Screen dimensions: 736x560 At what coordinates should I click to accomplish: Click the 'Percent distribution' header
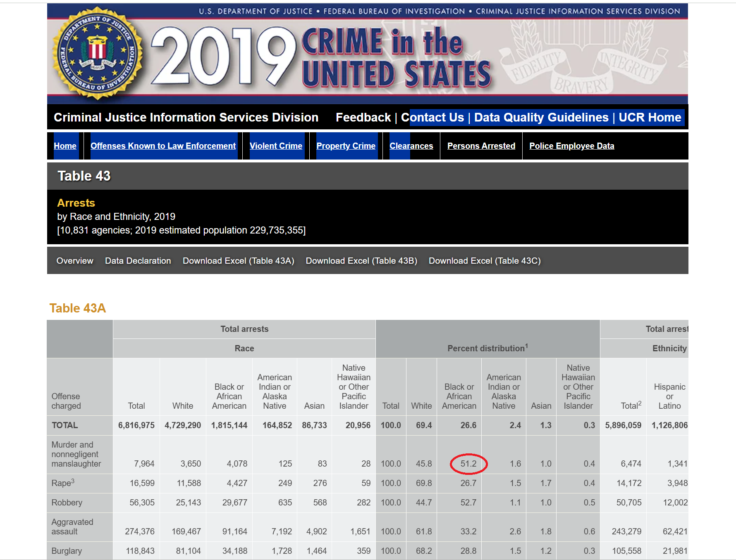(487, 348)
